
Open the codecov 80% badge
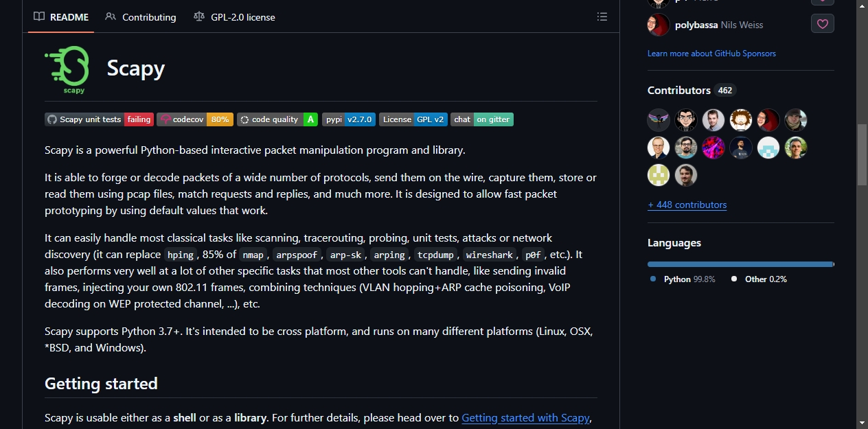[195, 119]
